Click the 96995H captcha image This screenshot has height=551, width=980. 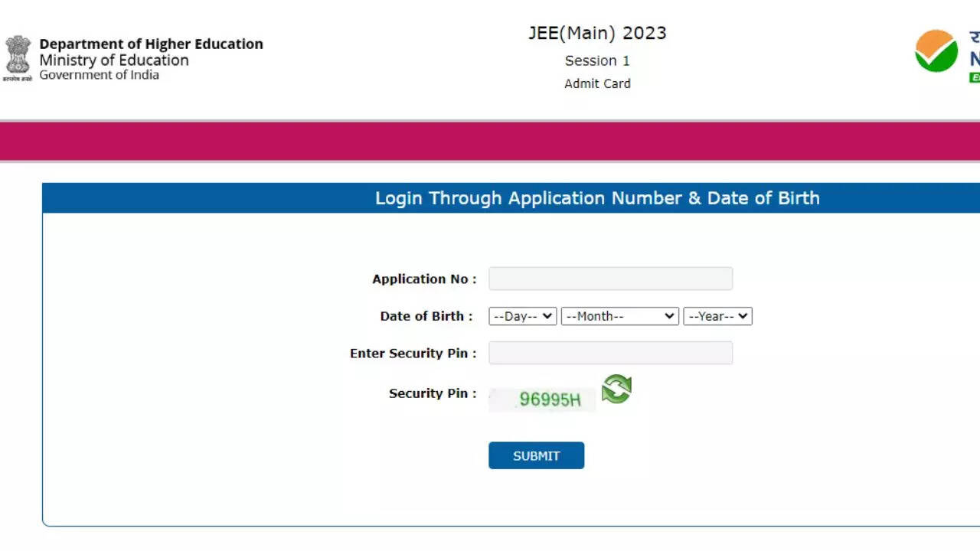point(542,399)
